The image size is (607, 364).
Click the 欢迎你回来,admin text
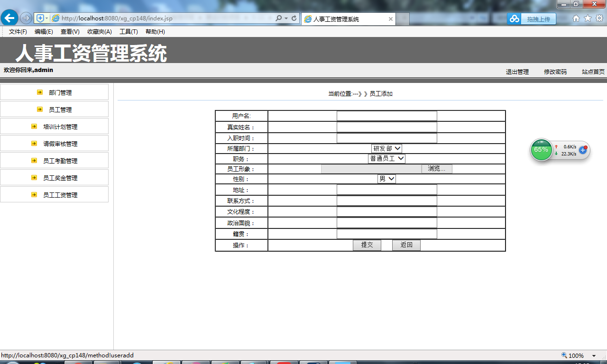point(28,70)
